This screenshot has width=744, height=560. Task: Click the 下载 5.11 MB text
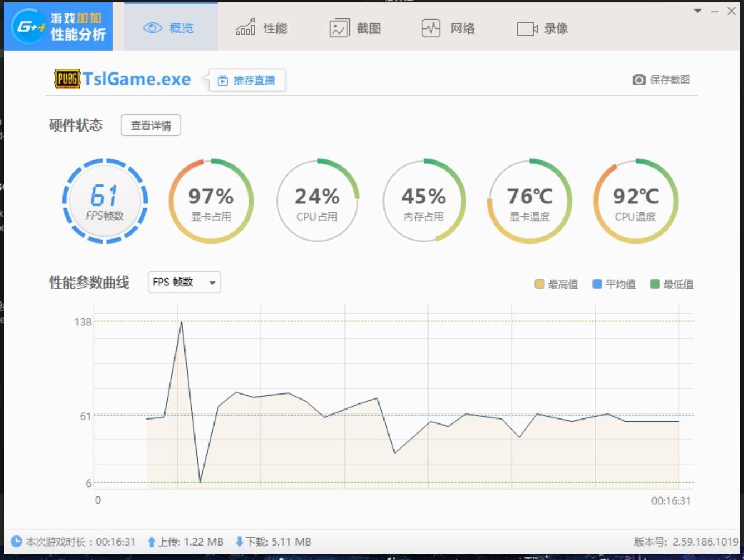tap(279, 542)
